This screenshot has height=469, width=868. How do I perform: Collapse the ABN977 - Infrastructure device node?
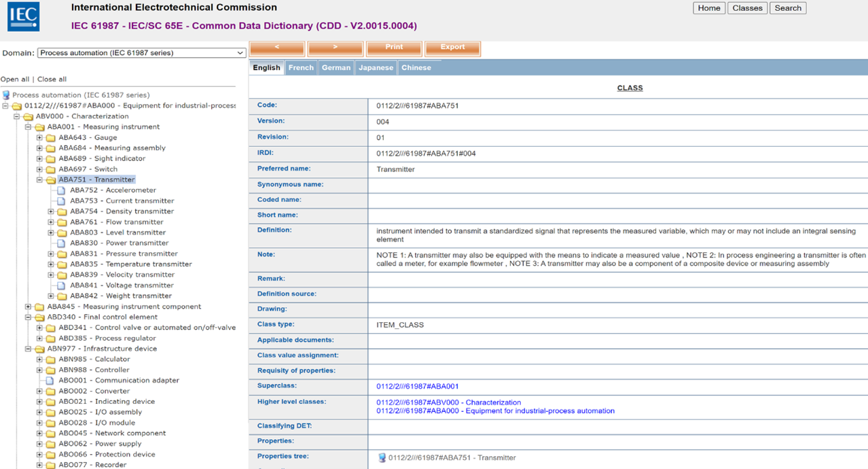tap(28, 349)
